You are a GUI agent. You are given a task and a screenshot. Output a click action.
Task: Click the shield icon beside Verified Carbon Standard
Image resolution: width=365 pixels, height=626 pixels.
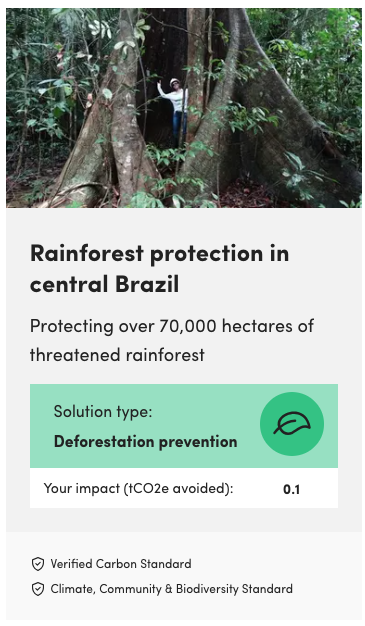tap(38, 564)
